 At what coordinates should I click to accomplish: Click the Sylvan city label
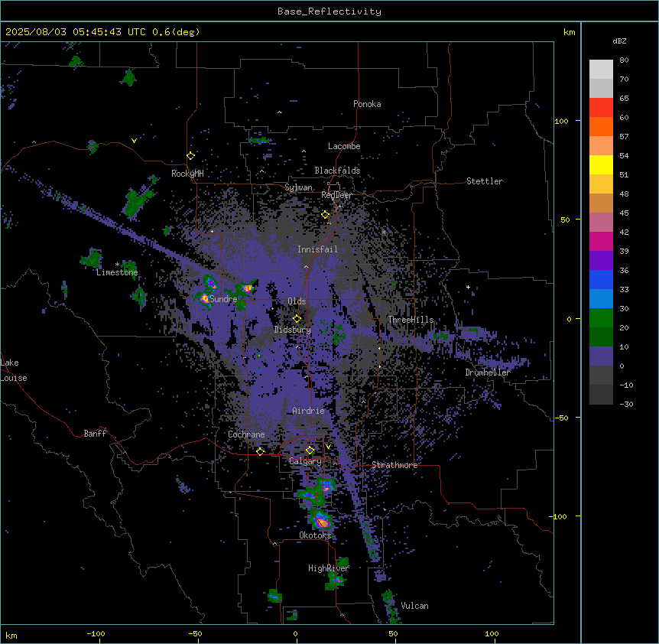[x=298, y=187]
